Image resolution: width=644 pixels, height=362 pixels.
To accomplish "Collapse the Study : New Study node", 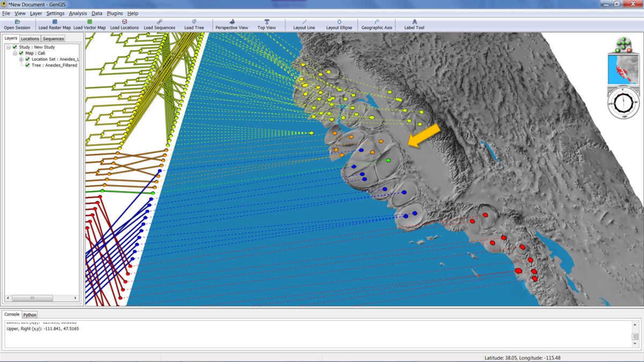I will [9, 47].
